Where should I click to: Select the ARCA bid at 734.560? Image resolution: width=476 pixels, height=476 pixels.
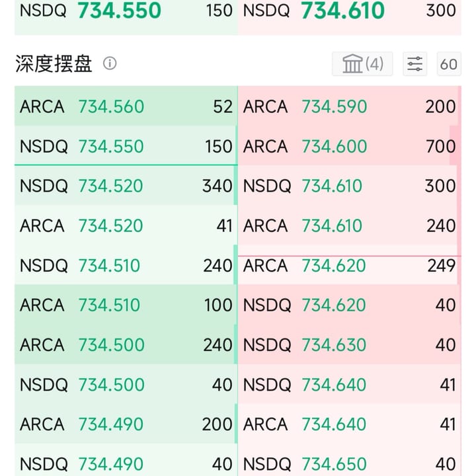(x=126, y=106)
